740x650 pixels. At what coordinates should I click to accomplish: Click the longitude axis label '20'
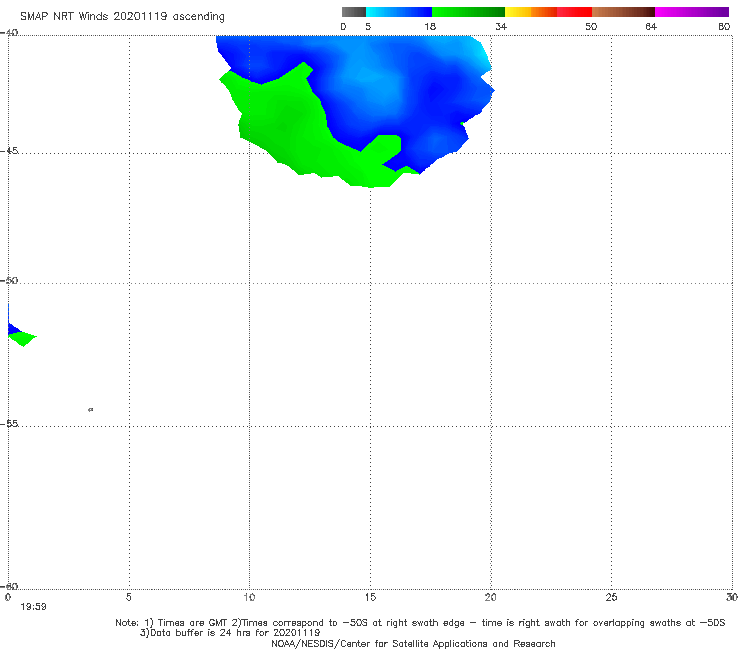(490, 598)
